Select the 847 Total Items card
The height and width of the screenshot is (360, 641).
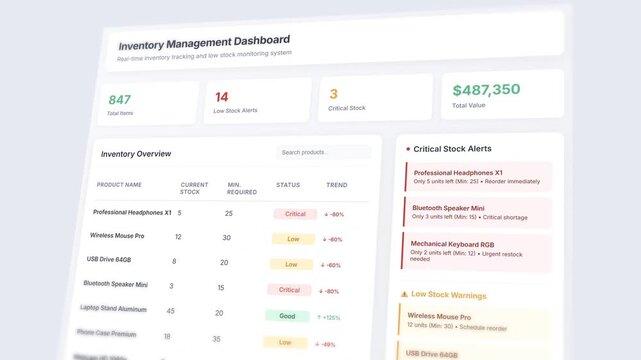(x=148, y=103)
